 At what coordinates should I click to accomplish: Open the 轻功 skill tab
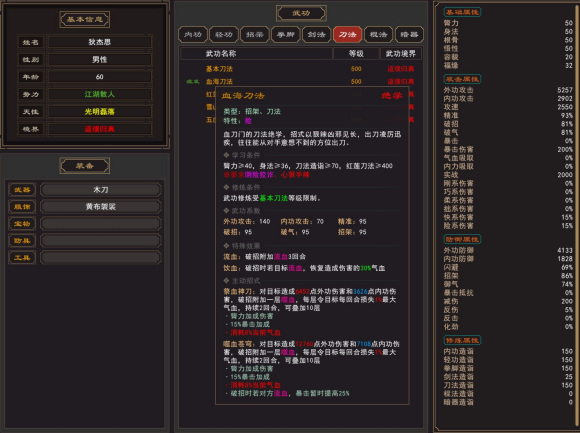tap(224, 35)
